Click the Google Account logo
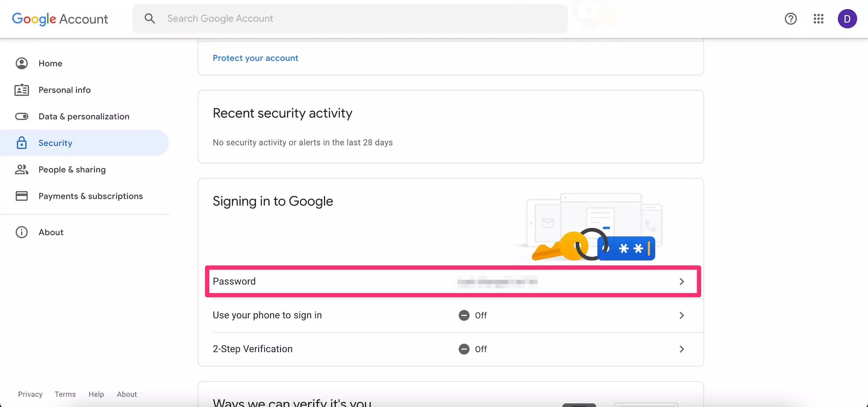 60,19
